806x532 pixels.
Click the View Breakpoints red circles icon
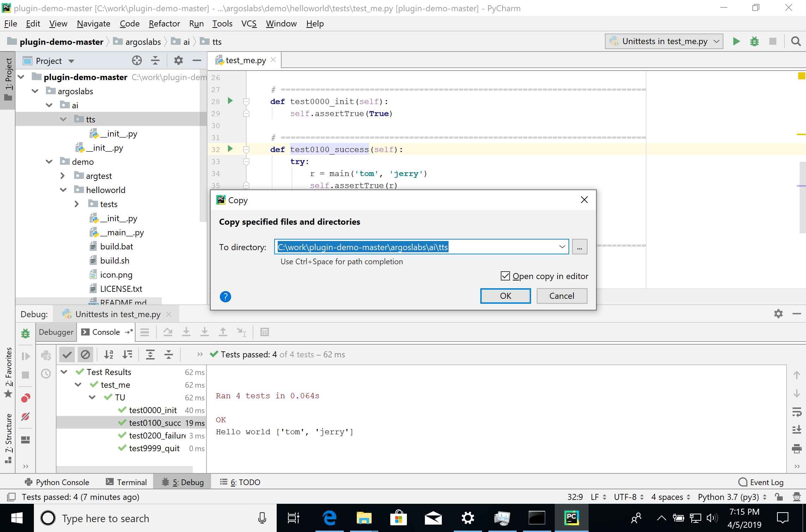tap(25, 398)
